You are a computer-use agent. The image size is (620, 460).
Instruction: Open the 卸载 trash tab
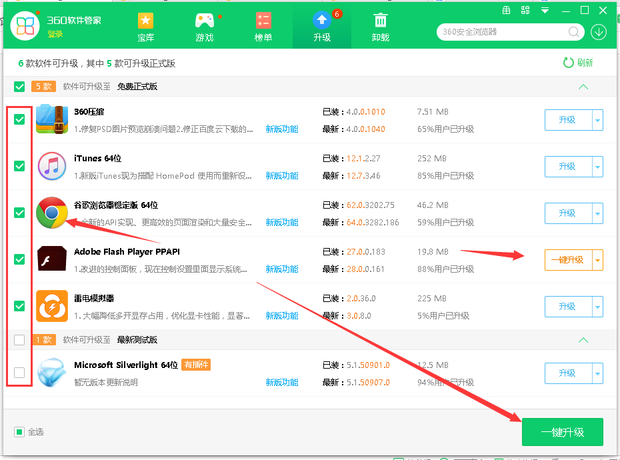380,27
